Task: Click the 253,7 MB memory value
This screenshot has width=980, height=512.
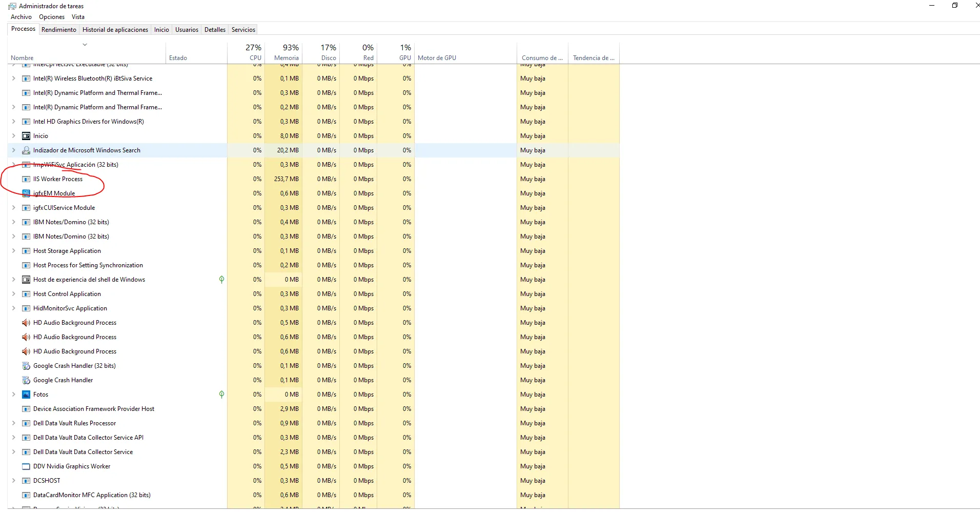Action: tap(286, 179)
